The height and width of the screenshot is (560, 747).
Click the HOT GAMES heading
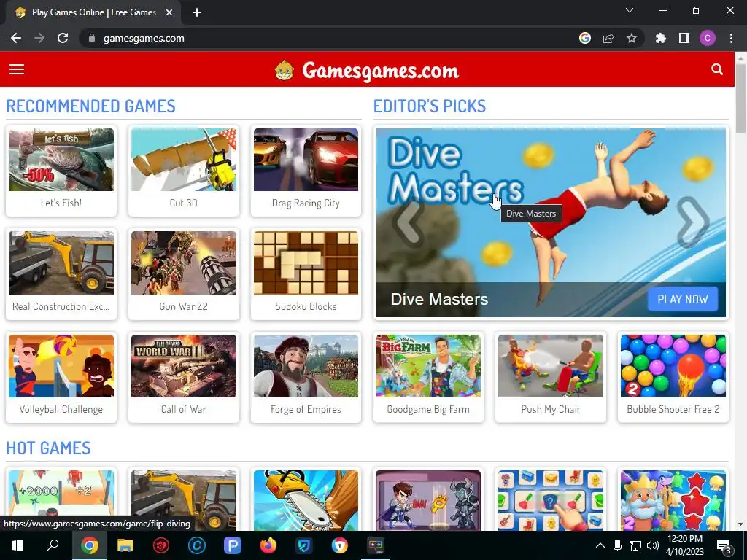[x=48, y=448]
